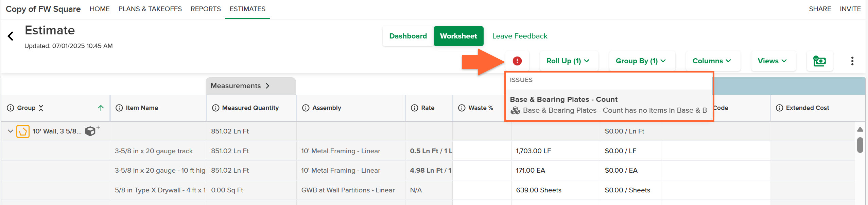
Task: Open the Group By (1) dropdown
Action: point(641,61)
